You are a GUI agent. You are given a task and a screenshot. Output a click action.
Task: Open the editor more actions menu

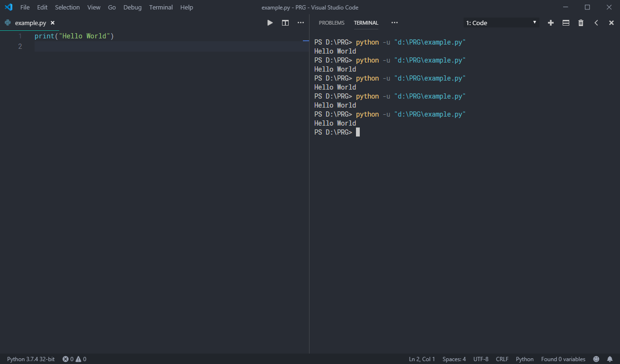301,22
